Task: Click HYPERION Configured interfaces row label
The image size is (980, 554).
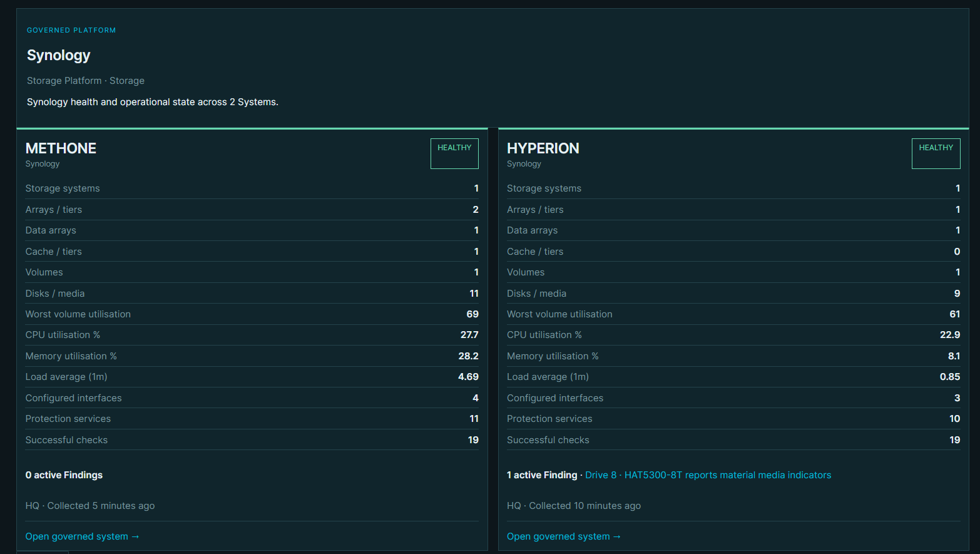Action: [555, 398]
